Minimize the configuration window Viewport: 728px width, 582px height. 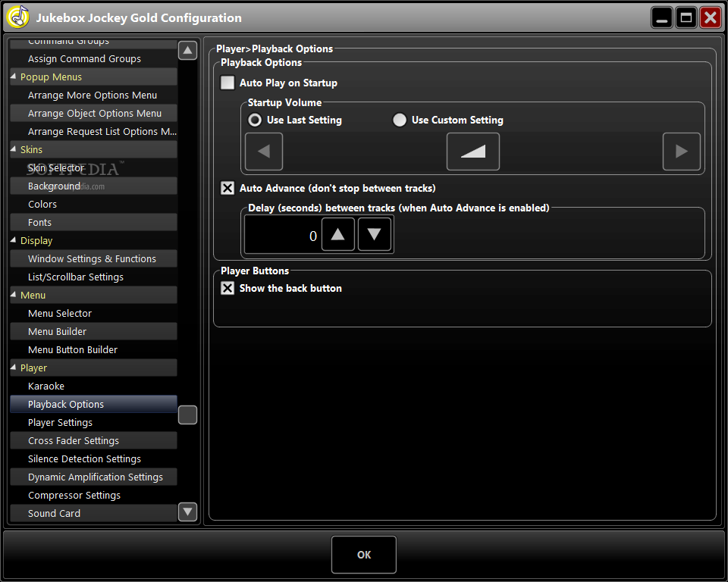(662, 17)
